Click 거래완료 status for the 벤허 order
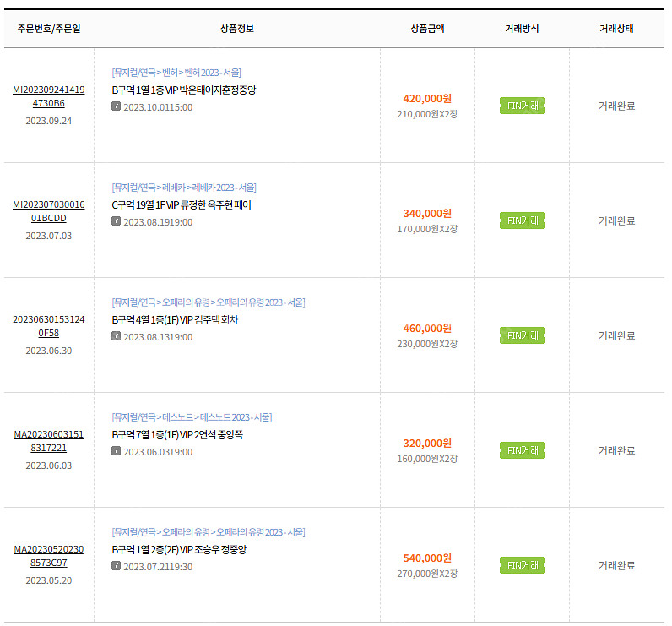The height and width of the screenshot is (626, 672). [617, 106]
